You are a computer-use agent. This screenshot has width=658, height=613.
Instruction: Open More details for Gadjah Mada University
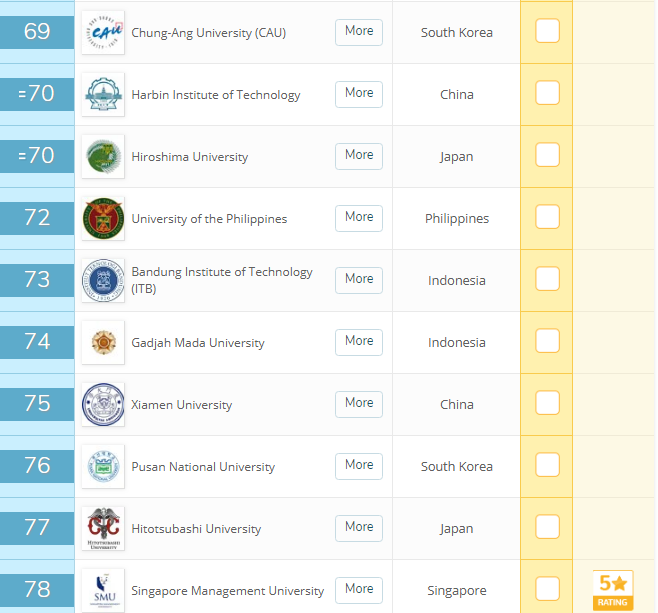(x=359, y=342)
